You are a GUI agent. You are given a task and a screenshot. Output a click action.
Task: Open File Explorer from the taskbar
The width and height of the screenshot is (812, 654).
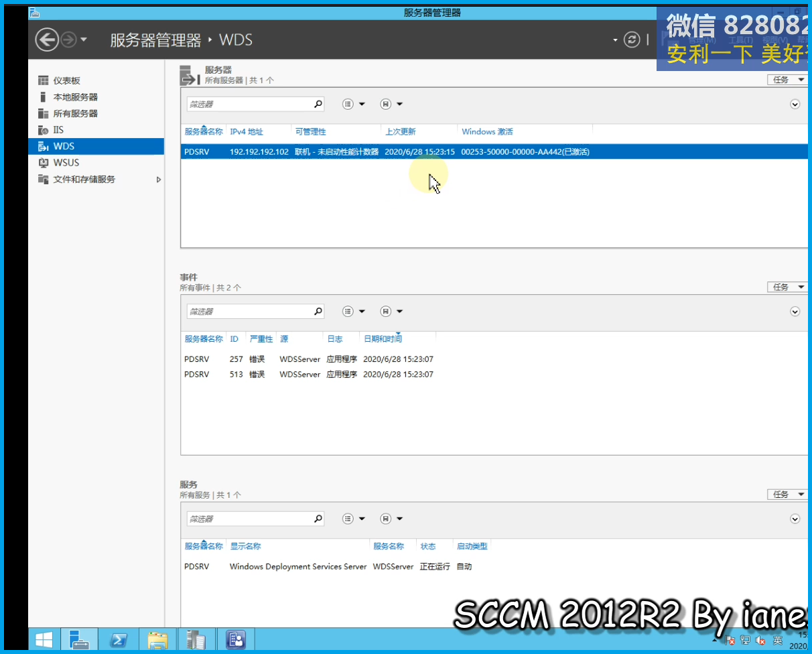click(158, 640)
